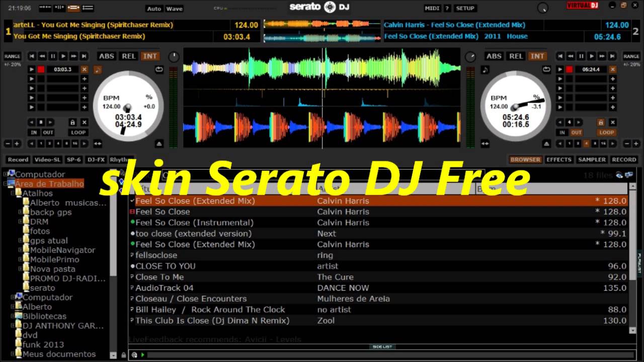644x362 pixels.
Task: Delete first cue point on deck 2
Action: [x=613, y=69]
